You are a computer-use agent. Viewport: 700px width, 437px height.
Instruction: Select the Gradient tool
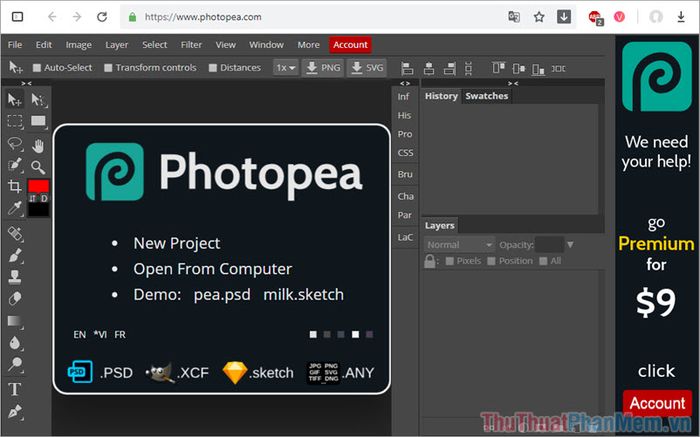pos(15,321)
